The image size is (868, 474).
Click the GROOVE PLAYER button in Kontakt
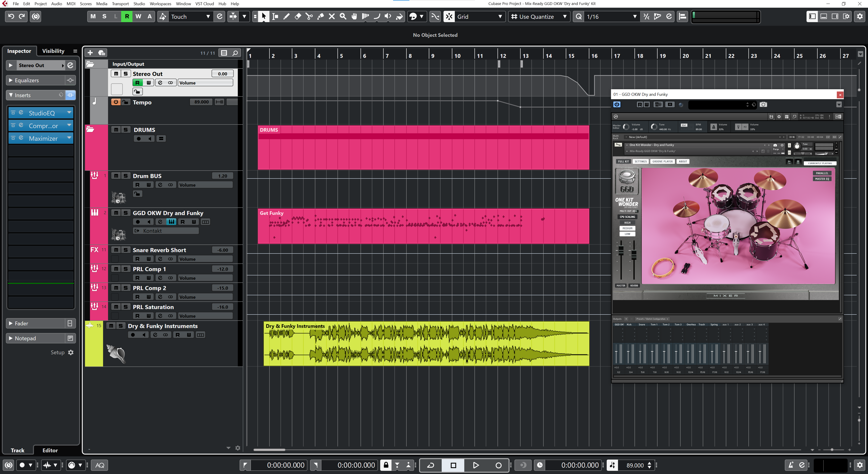tap(662, 161)
